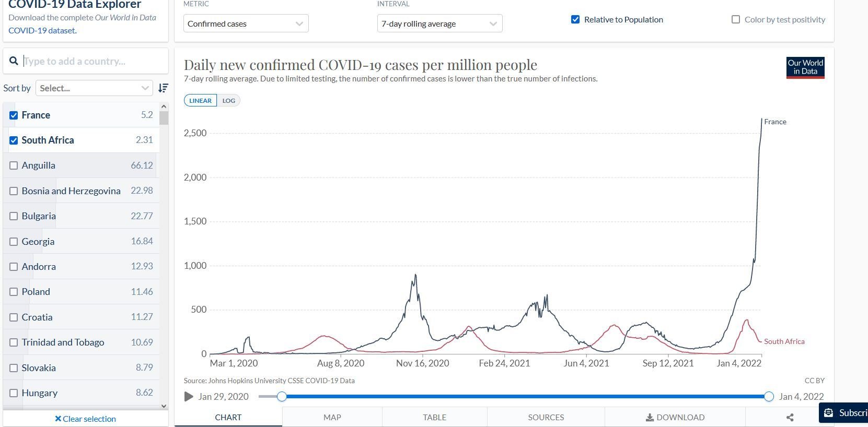Switch to the TABLE tab
The image size is (868, 427).
[434, 417]
